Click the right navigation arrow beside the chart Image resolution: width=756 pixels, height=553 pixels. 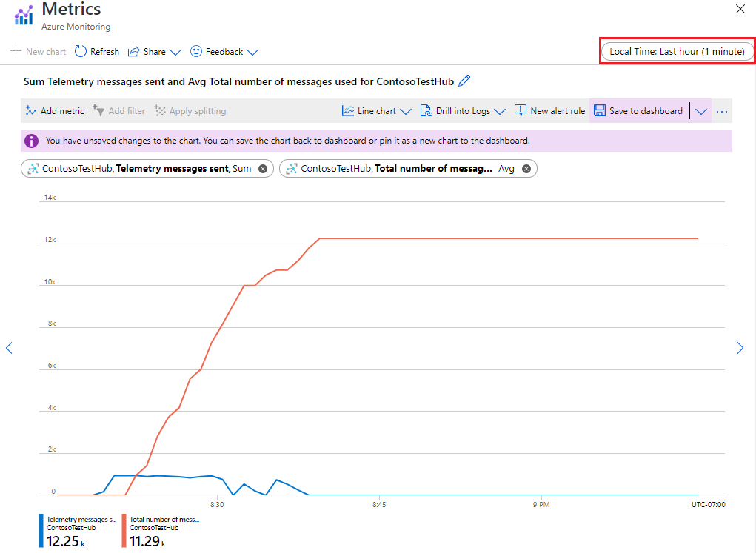pyautogui.click(x=740, y=348)
